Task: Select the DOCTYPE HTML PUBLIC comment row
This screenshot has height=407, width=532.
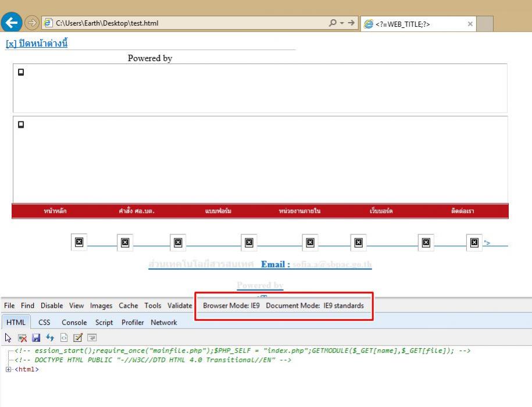Action: point(153,360)
